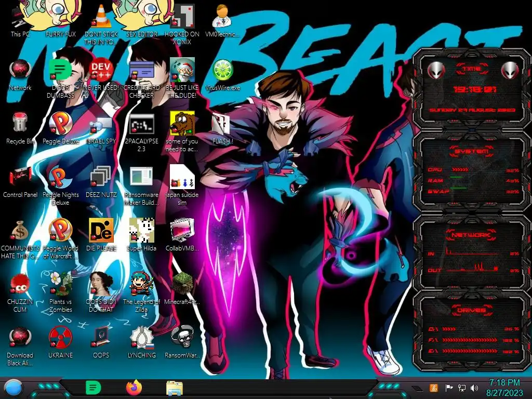Click the volume speaker tray icon
The height and width of the screenshot is (399, 532).
click(x=474, y=388)
